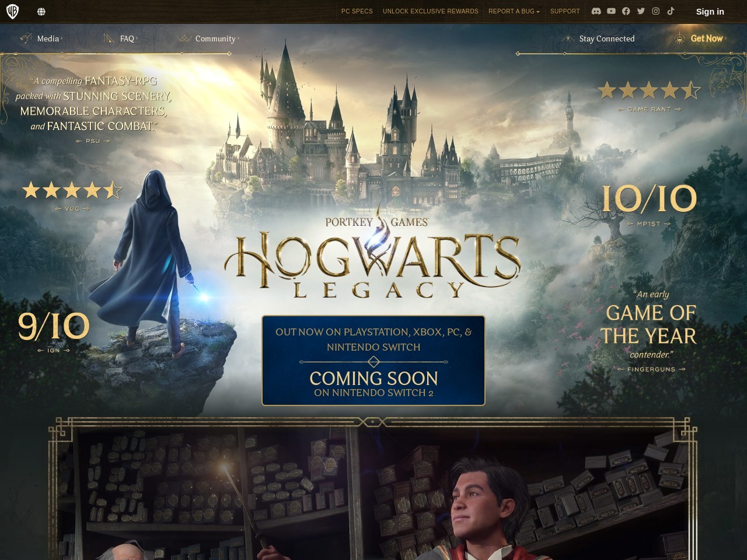Click the spark icon beside Stay Connected
Image resolution: width=747 pixels, height=560 pixels.
[568, 38]
